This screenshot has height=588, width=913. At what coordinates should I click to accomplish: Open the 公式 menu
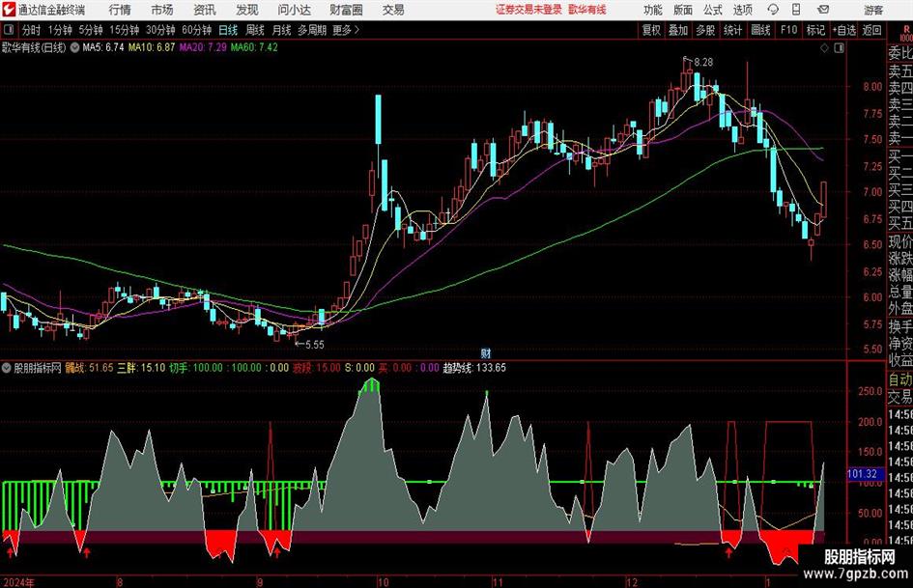pyautogui.click(x=713, y=10)
